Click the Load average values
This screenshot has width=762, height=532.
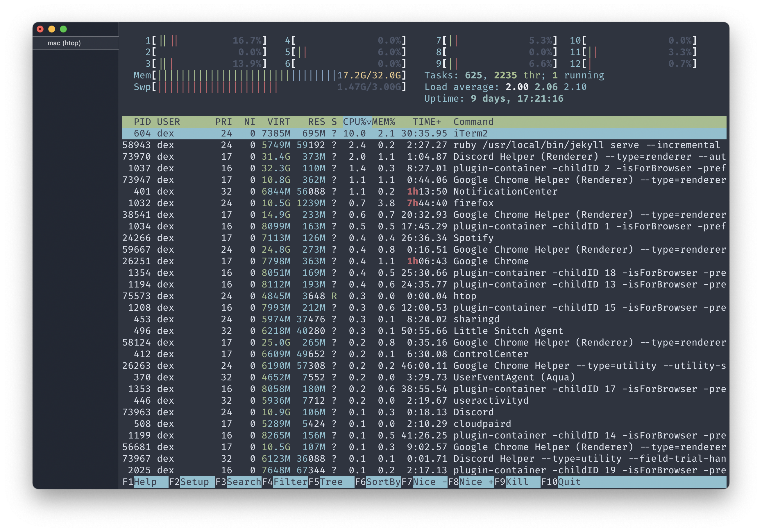(x=546, y=87)
